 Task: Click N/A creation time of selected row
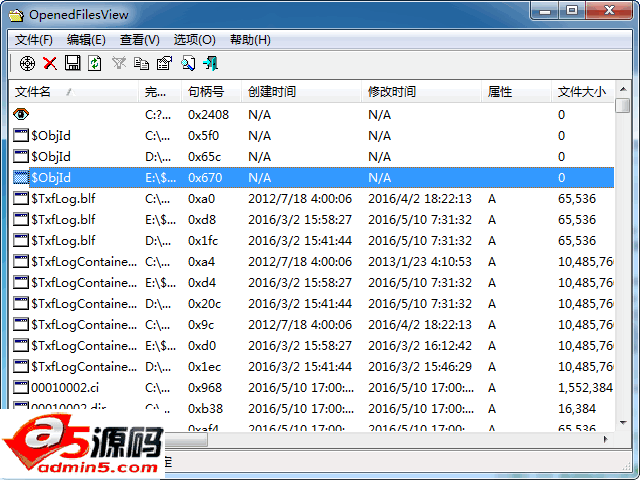pyautogui.click(x=260, y=178)
